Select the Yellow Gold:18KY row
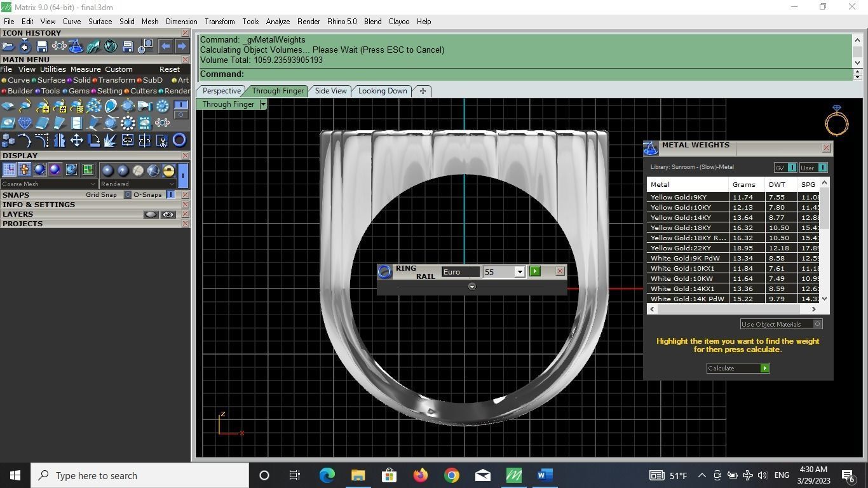This screenshot has height=488, width=868. click(x=734, y=227)
